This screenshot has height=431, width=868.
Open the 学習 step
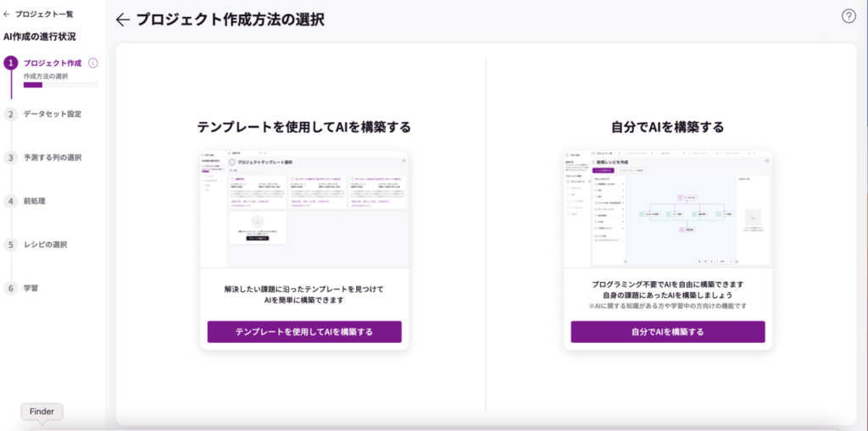coord(31,288)
